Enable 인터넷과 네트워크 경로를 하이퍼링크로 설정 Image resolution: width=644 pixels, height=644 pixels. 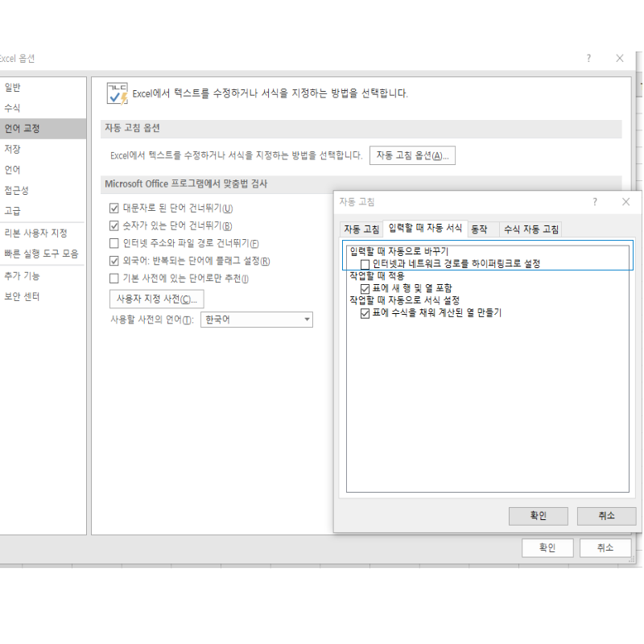pyautogui.click(x=366, y=263)
